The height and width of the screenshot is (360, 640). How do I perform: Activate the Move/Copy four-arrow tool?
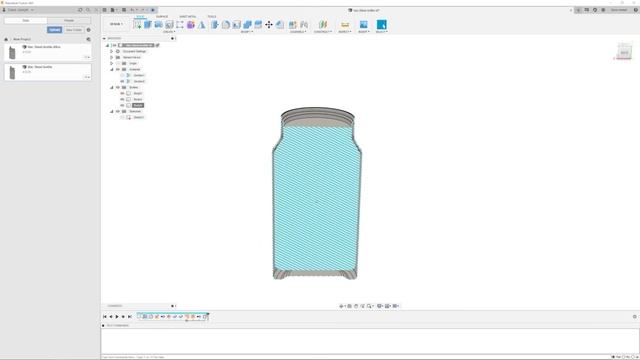click(x=269, y=24)
